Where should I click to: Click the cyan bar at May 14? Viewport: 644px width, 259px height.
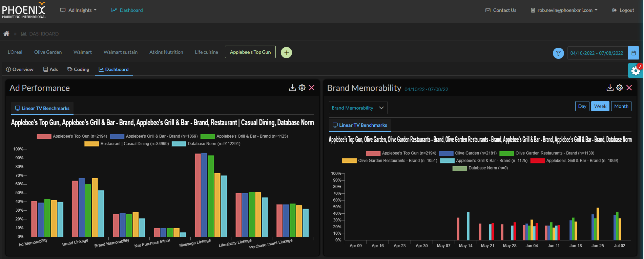pos(468,226)
